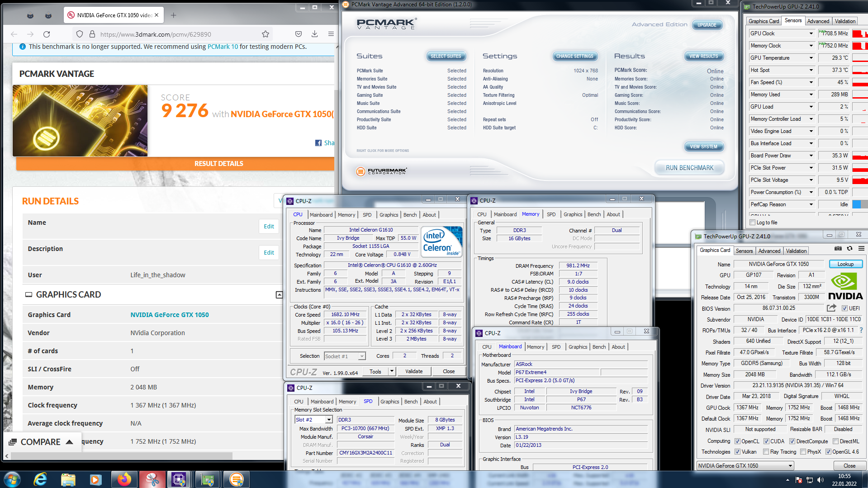Click the BIOS share/export icon in GPU-Z
The image size is (868, 488).
(831, 308)
